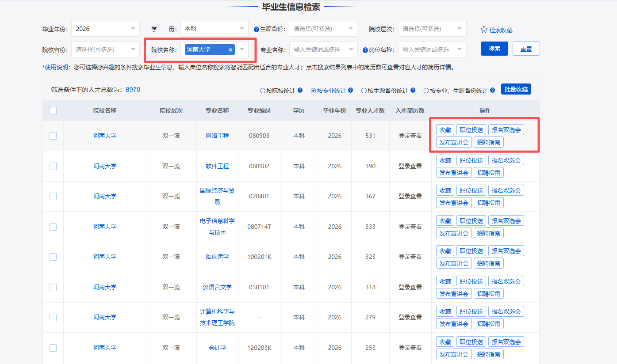
Task: Expand the 学历 dropdown showing 本科
Action: [214, 29]
